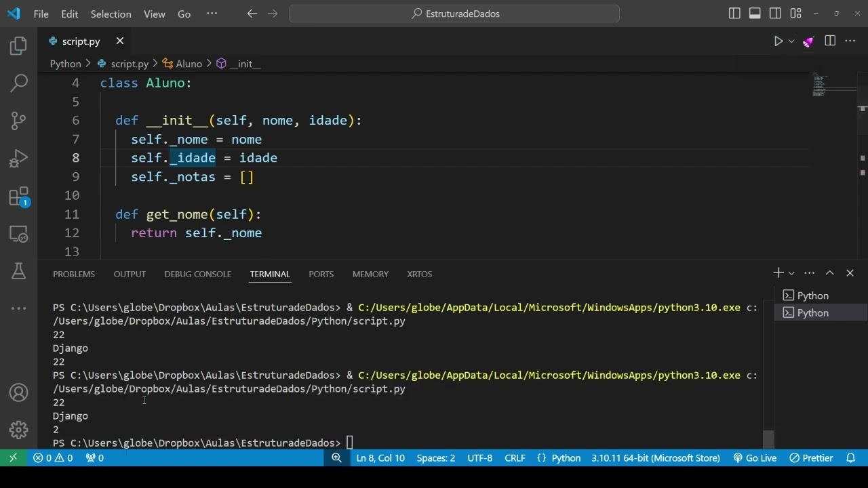Open the Remote Explorer view

18,234
